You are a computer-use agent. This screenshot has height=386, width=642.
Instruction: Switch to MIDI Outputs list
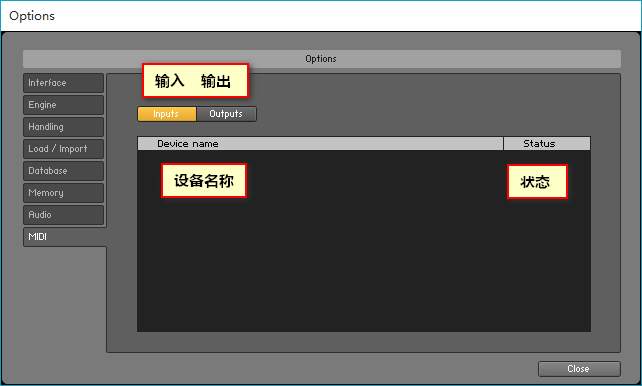[226, 114]
